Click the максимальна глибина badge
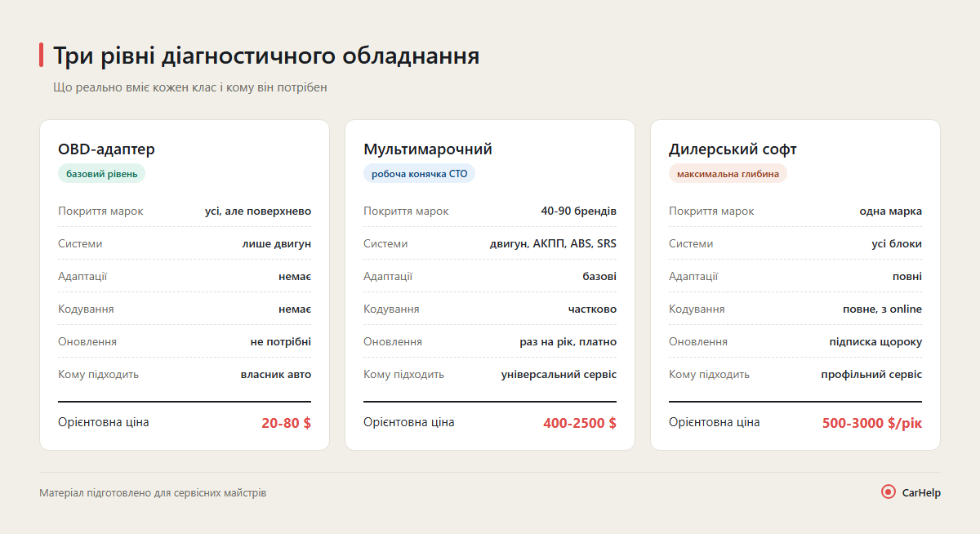The height and width of the screenshot is (534, 980). pos(728,173)
